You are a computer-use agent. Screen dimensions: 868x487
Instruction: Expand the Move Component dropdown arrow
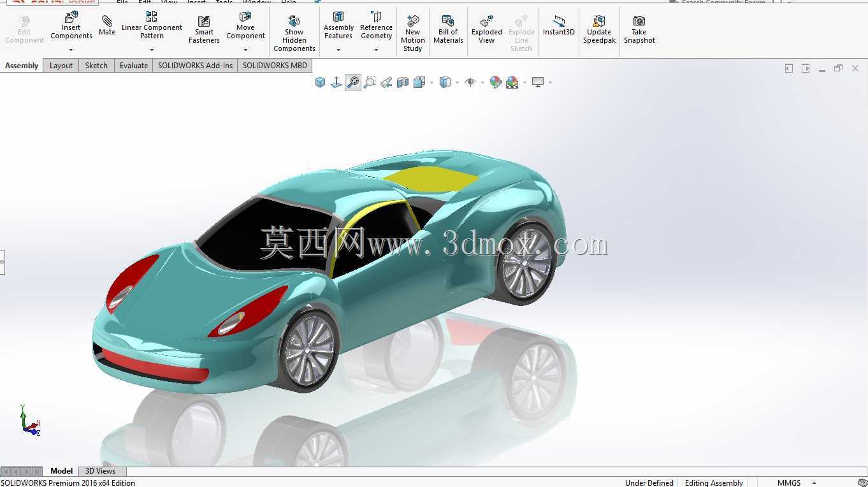coord(245,50)
